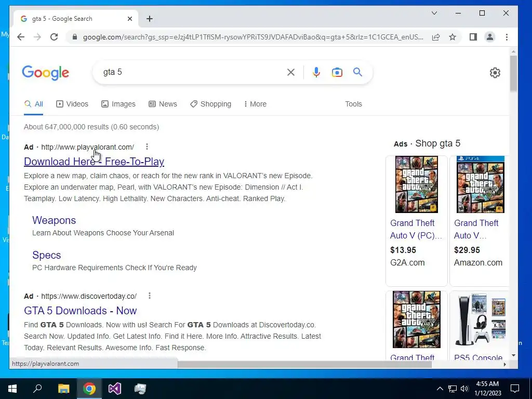Switch to the News tab
Viewport: 532px width, 399px height.
click(x=163, y=104)
